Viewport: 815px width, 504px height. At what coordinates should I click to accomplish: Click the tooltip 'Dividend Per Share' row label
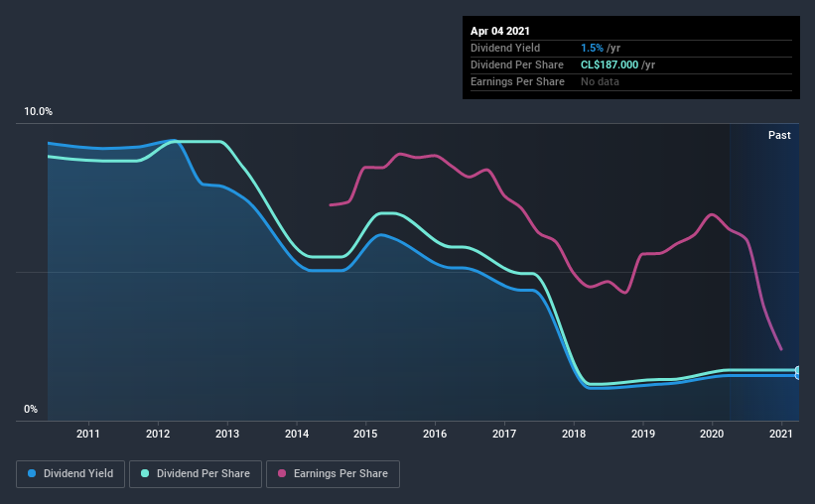pyautogui.click(x=516, y=64)
